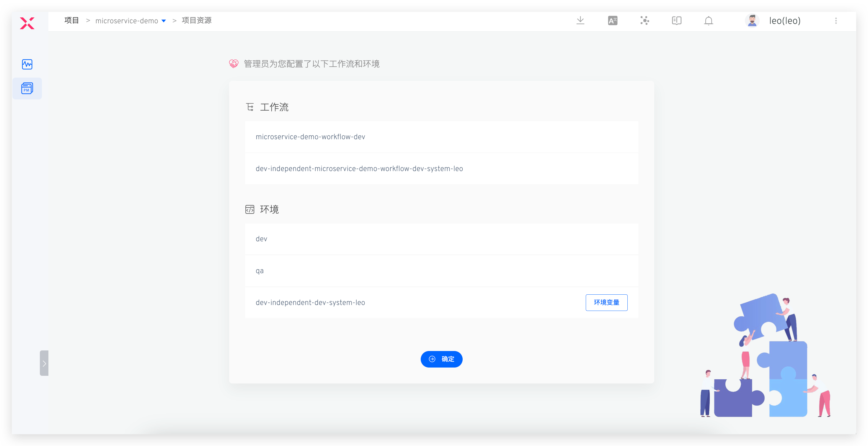The image size is (868, 446).
Task: Open the leo(leo) user name
Action: pyautogui.click(x=785, y=21)
